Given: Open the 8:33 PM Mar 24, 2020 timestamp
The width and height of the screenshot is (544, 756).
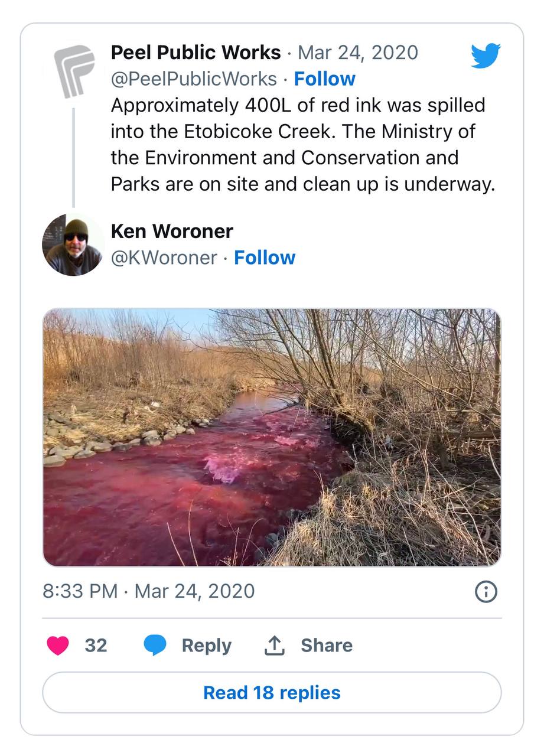Looking at the screenshot, I should tap(149, 591).
